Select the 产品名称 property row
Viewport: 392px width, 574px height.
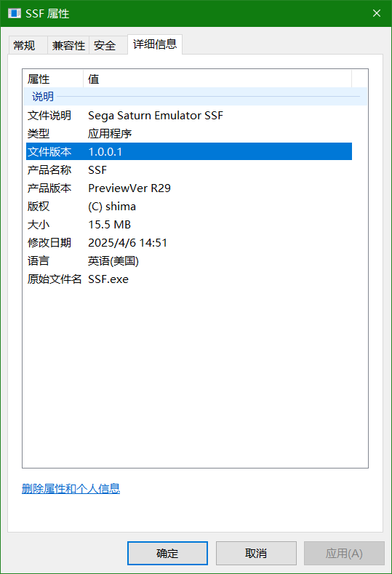(189, 170)
